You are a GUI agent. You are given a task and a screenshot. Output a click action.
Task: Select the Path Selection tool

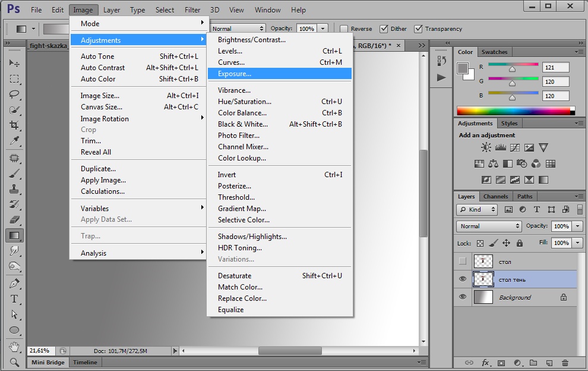(14, 315)
